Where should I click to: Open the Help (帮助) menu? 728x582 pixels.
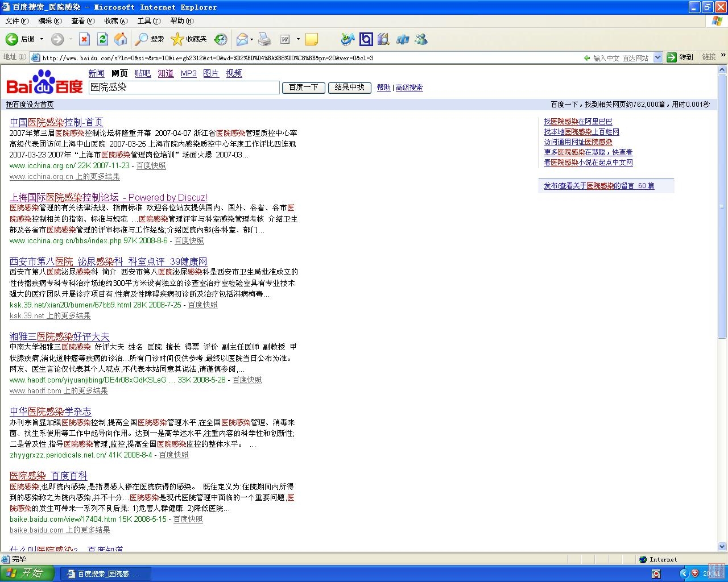[182, 21]
